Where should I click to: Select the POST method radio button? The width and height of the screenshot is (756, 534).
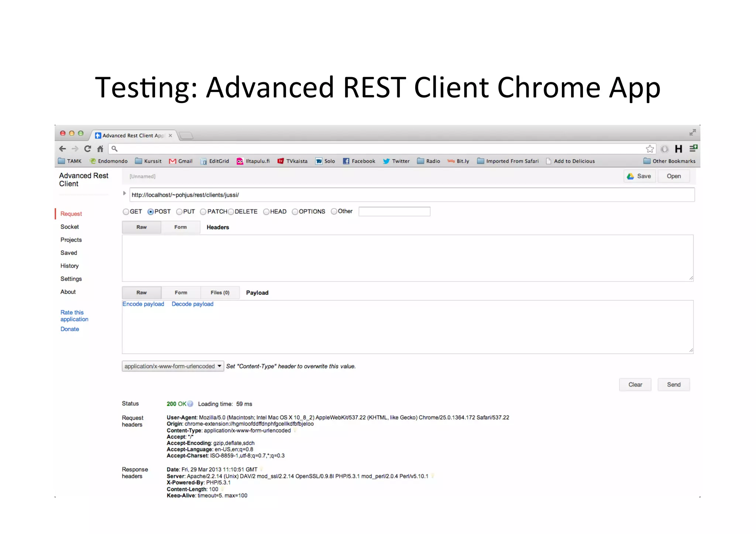151,211
